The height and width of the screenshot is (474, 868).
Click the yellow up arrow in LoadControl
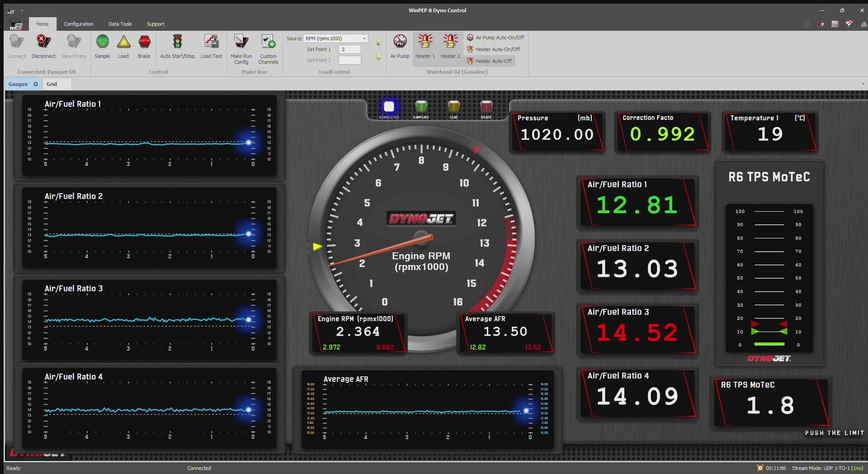[x=378, y=42]
